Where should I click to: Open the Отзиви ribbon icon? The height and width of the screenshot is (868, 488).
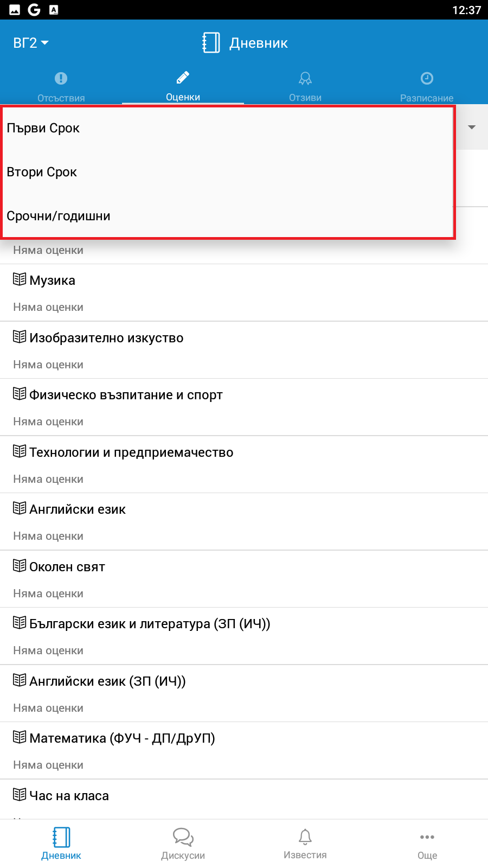coord(305,79)
